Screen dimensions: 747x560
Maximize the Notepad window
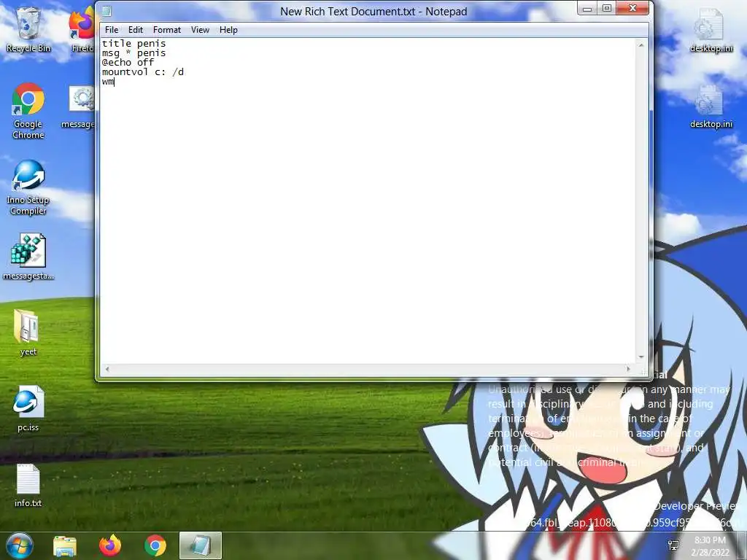click(606, 8)
